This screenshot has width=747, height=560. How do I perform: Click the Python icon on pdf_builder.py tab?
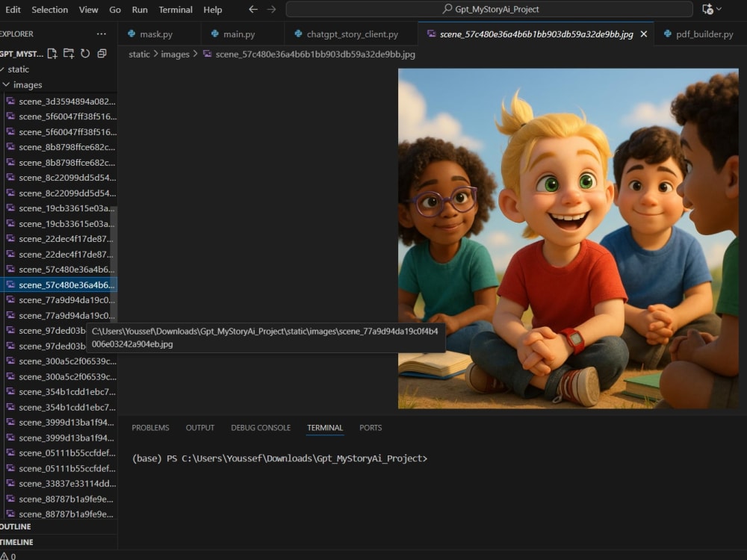[x=667, y=34]
